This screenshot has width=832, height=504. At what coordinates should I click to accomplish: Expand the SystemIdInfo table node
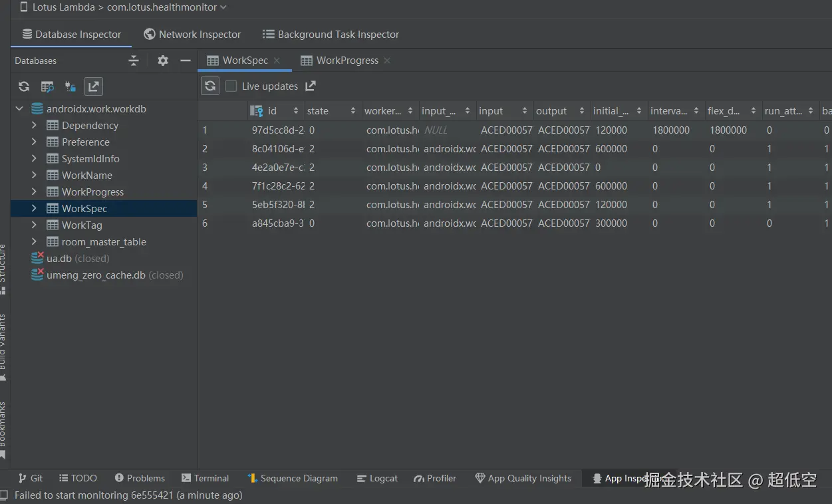tap(34, 158)
